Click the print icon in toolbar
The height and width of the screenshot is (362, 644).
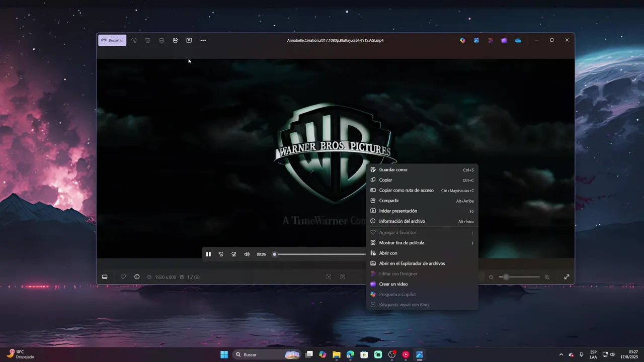(162, 40)
